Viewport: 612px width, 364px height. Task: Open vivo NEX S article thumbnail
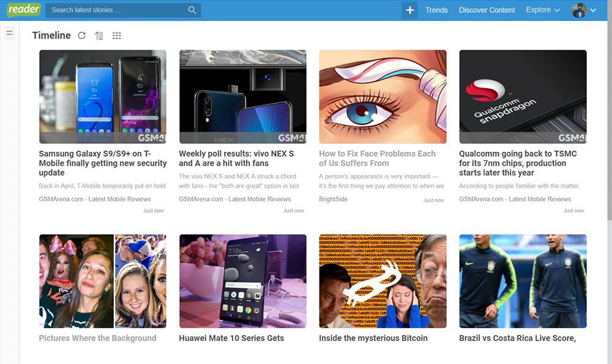[243, 97]
